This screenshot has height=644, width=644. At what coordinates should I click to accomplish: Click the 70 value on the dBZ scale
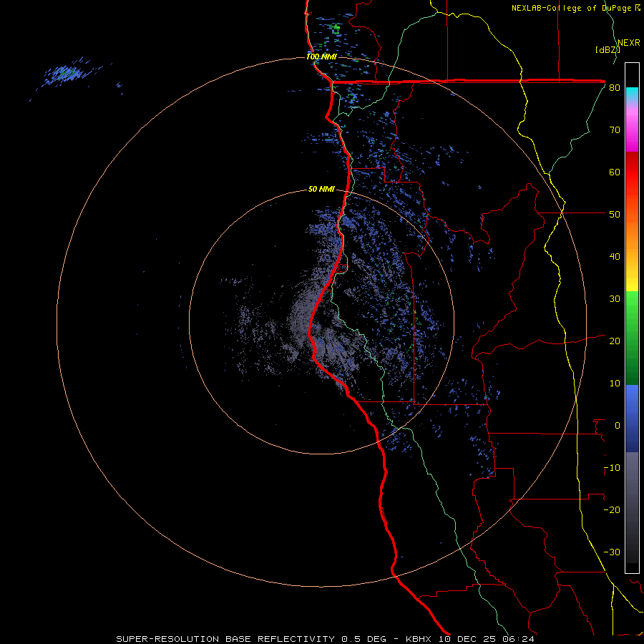pyautogui.click(x=615, y=130)
